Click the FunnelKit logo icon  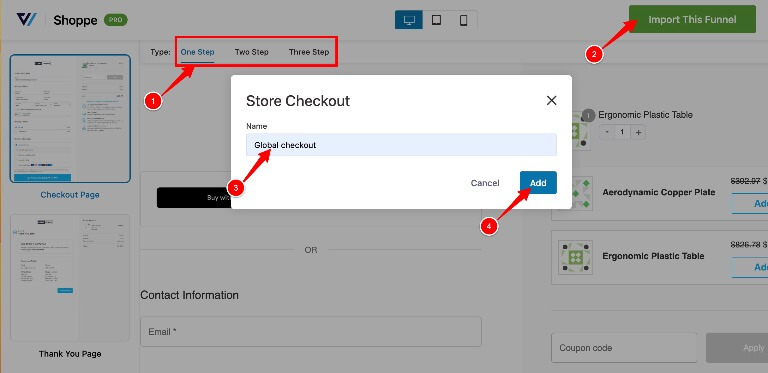[26, 20]
